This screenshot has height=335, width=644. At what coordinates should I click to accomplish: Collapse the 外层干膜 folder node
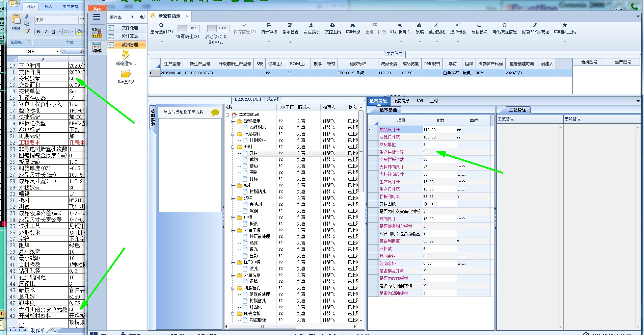tap(233, 230)
